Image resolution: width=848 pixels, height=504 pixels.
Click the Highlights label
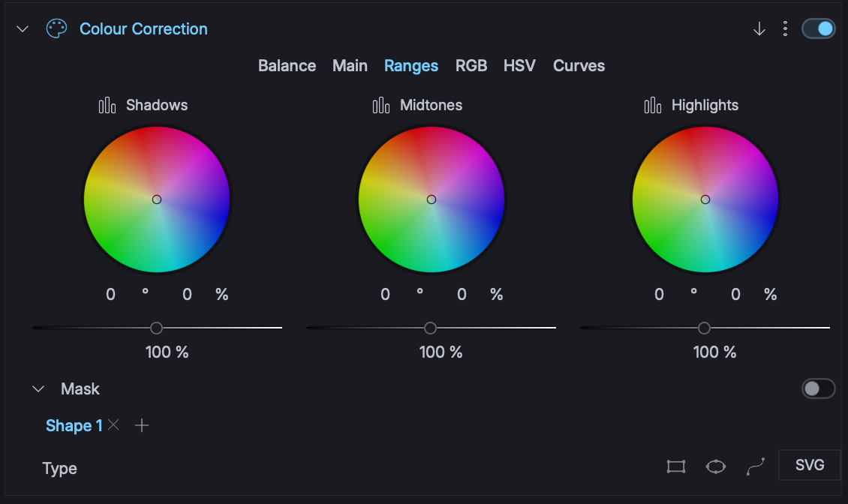(705, 105)
